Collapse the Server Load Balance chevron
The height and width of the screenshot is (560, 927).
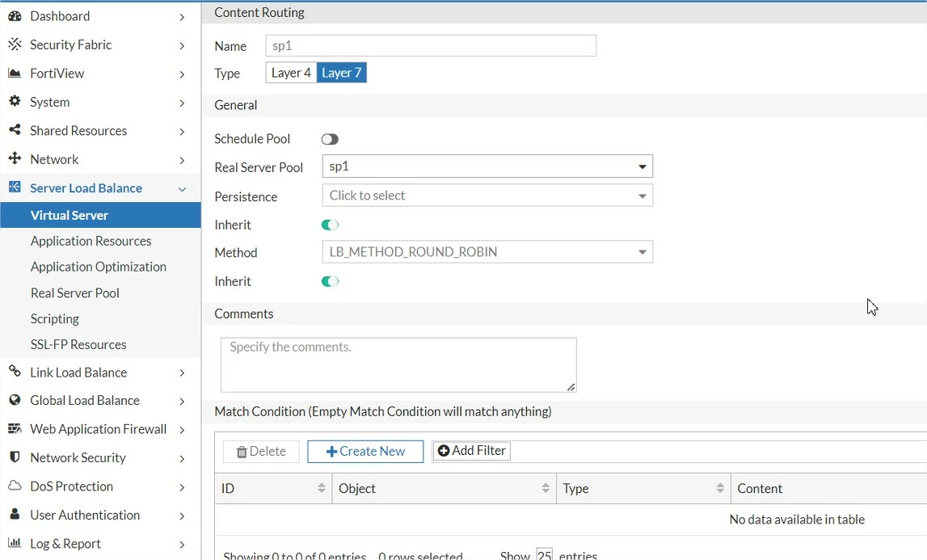coord(182,189)
